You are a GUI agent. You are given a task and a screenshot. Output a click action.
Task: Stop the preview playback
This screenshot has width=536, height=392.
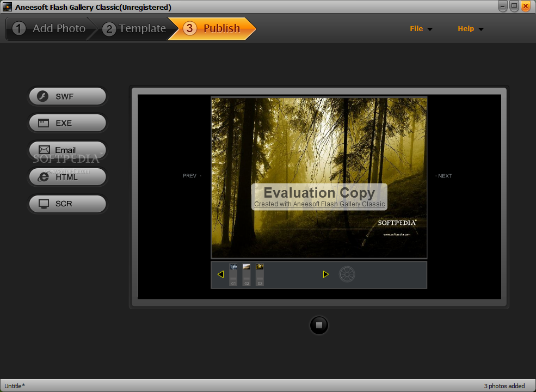click(x=319, y=325)
